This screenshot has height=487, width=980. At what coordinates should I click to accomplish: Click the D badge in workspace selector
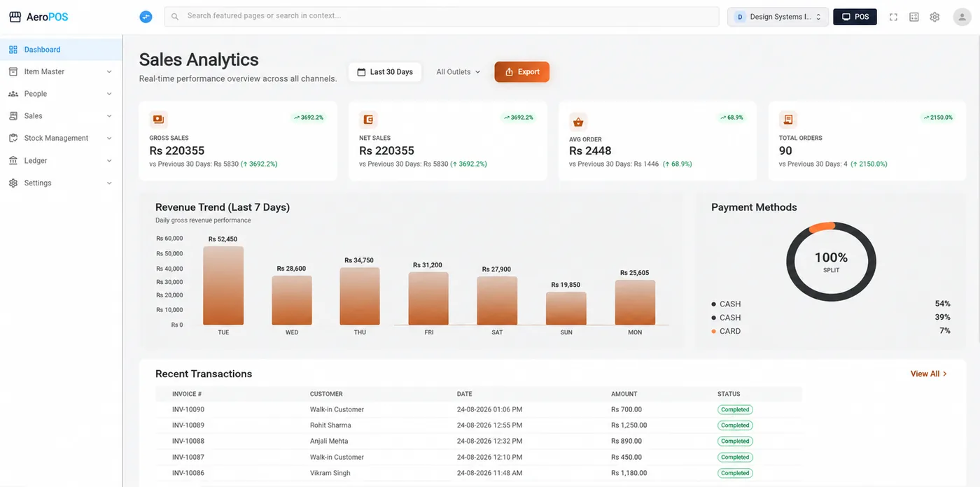(x=740, y=17)
